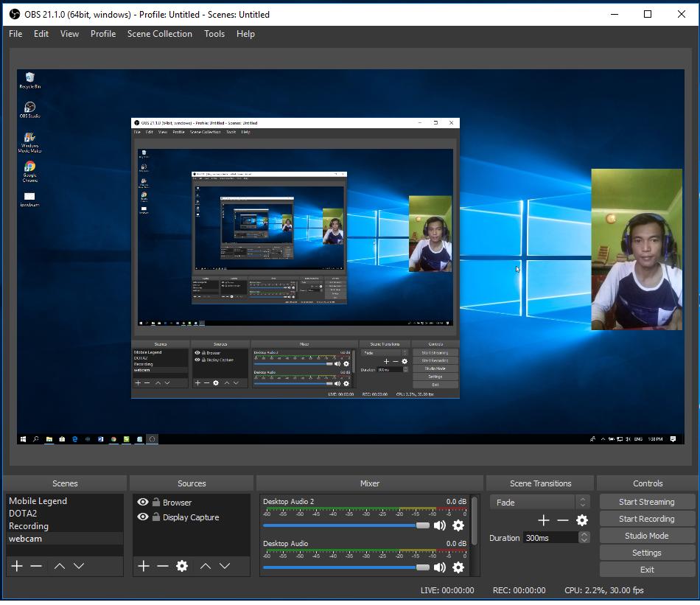
Task: Select the DOTA2 scene
Action: click(x=65, y=514)
